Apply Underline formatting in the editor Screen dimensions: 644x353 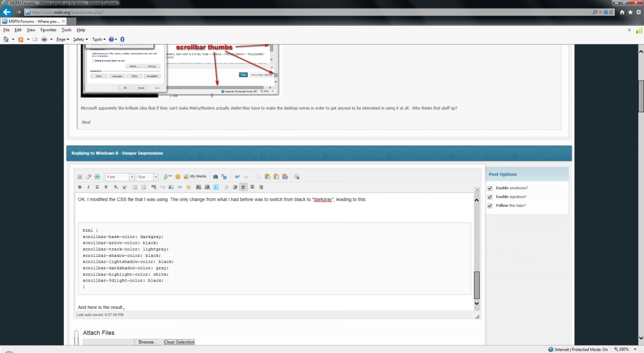point(97,187)
